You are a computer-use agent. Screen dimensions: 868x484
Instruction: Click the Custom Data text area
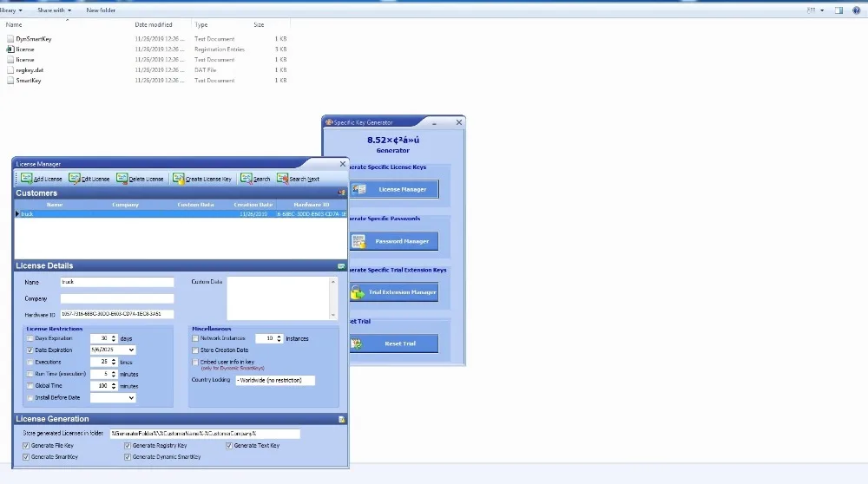278,298
